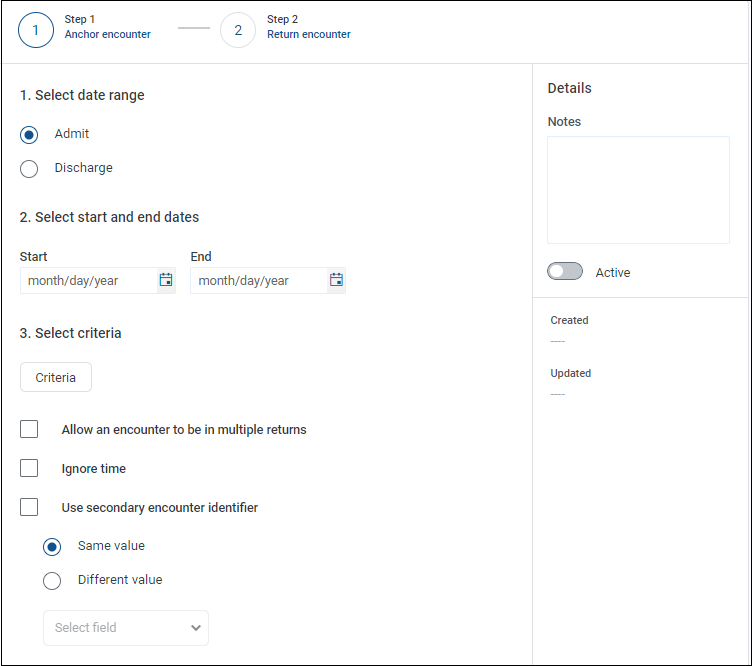Open the End date calendar picker icon
Viewport: 752px width, 666px height.
click(x=337, y=280)
